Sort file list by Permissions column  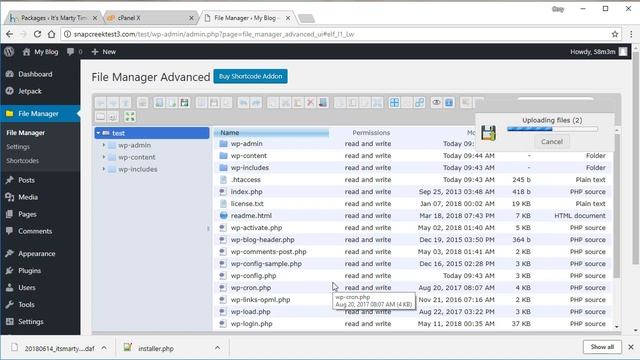(371, 133)
